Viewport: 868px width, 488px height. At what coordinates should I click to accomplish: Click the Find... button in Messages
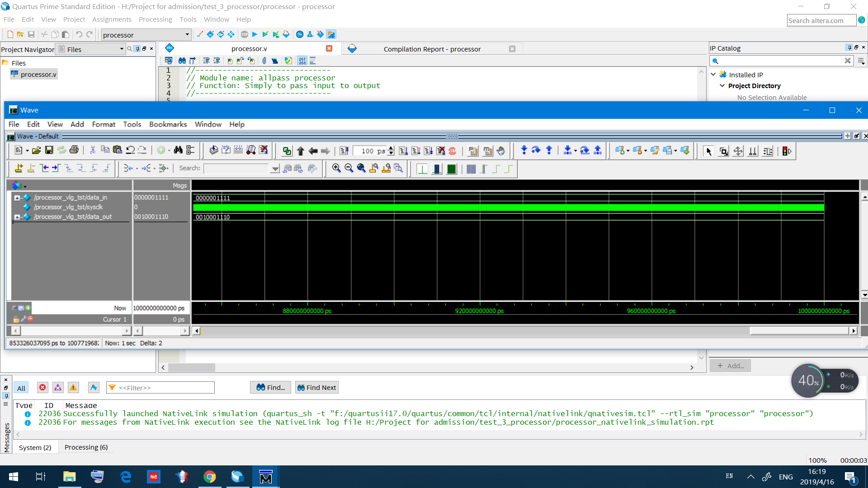(270, 387)
